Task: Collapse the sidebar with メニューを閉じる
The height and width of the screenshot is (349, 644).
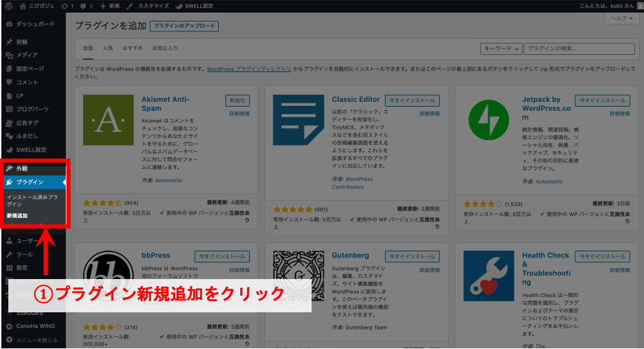Action: coord(33,340)
